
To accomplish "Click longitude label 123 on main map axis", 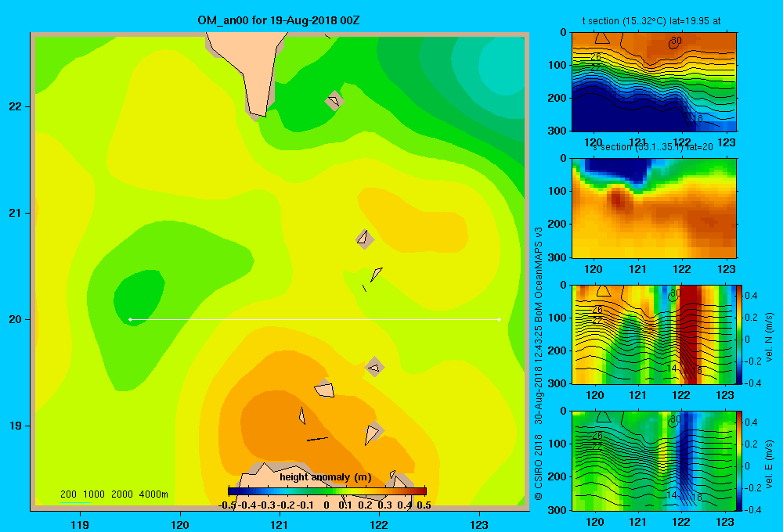I will 479,525.
